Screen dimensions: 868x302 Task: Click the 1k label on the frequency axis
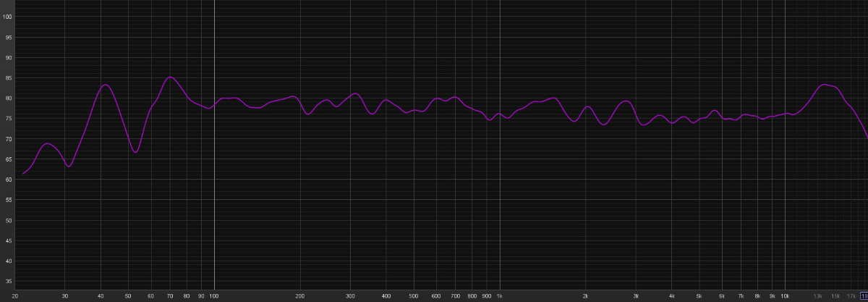tap(499, 296)
